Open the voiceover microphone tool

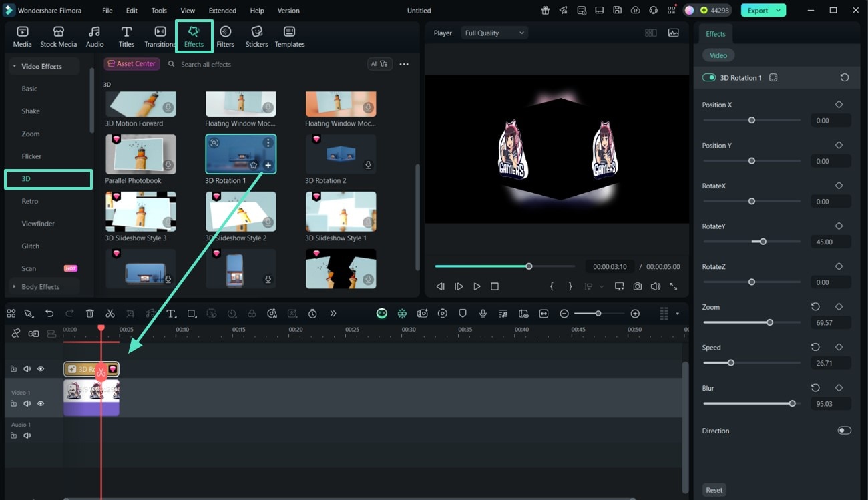[483, 314]
